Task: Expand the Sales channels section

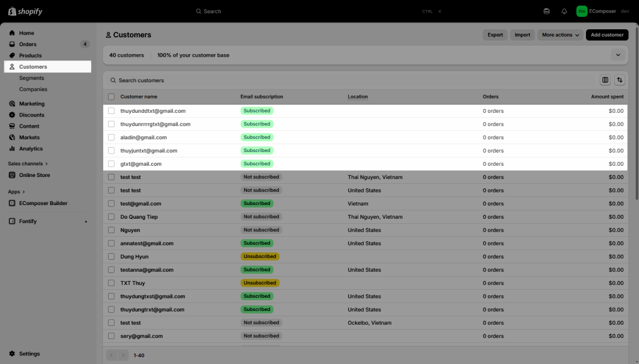Action: pos(27,164)
